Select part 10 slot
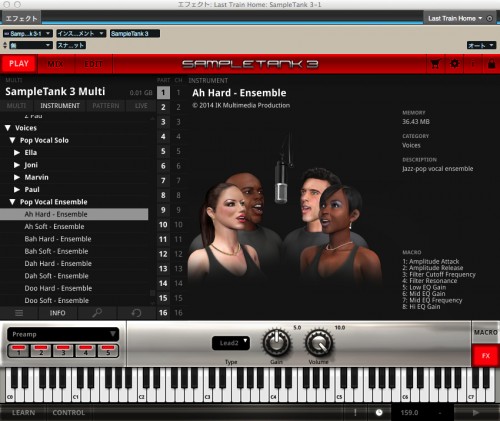 [163, 224]
